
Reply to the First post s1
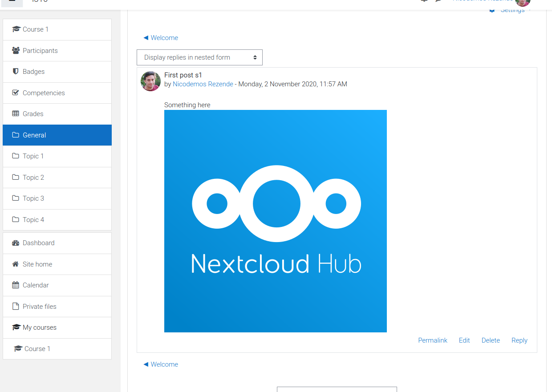point(520,340)
